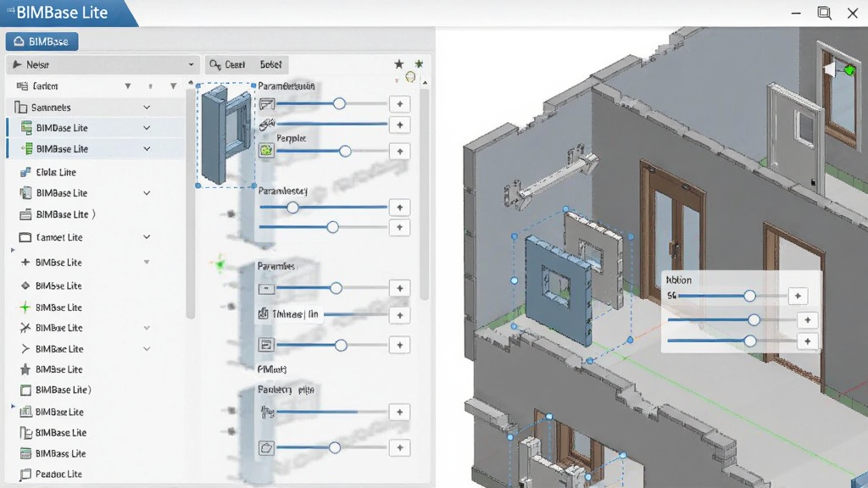Click the first Paramebution slider handle
The height and width of the screenshot is (488, 868).
point(339,103)
